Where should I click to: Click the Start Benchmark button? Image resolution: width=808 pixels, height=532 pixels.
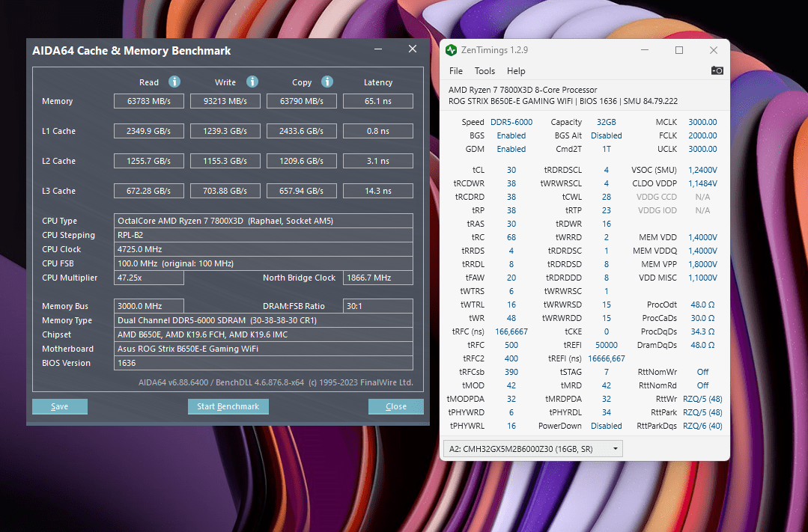pos(228,406)
